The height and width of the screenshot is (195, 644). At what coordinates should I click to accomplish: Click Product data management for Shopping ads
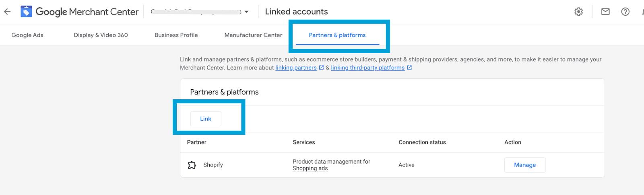331,165
